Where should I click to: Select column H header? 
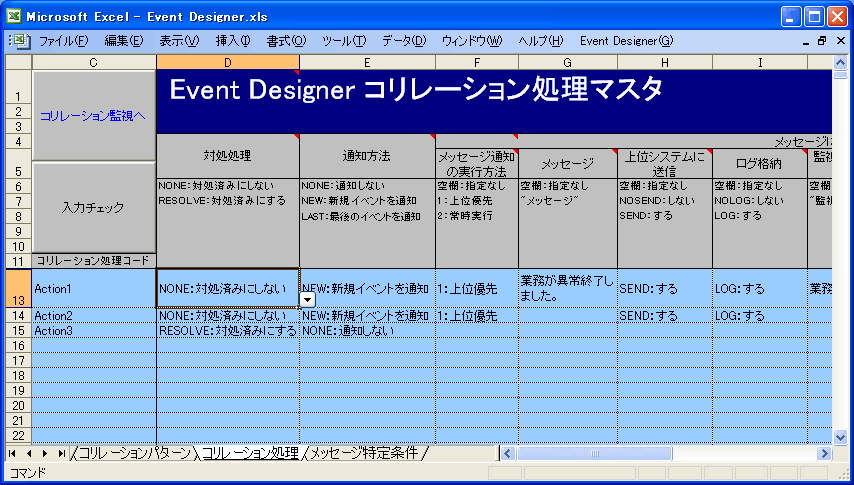pyautogui.click(x=664, y=62)
